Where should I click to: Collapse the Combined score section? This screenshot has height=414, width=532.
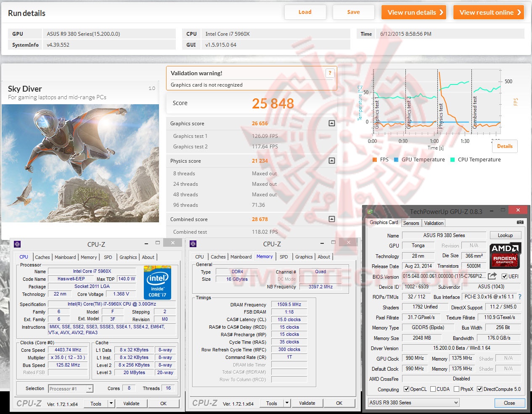[332, 219]
